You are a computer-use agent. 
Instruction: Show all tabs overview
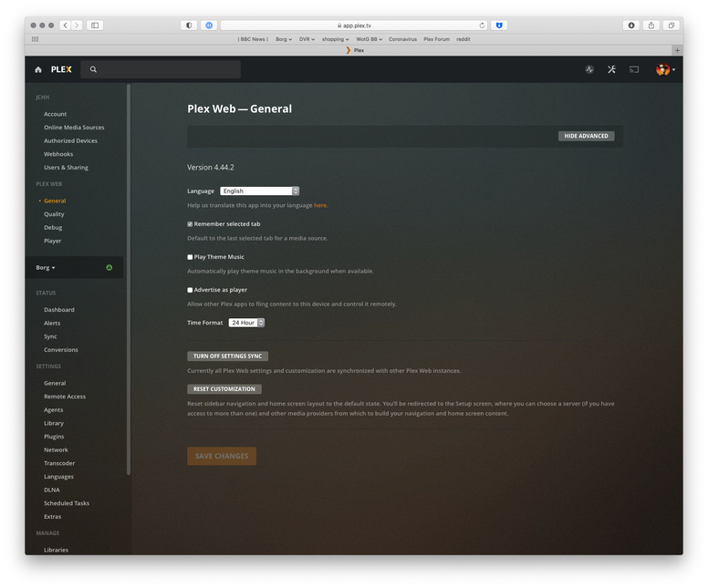(x=672, y=26)
